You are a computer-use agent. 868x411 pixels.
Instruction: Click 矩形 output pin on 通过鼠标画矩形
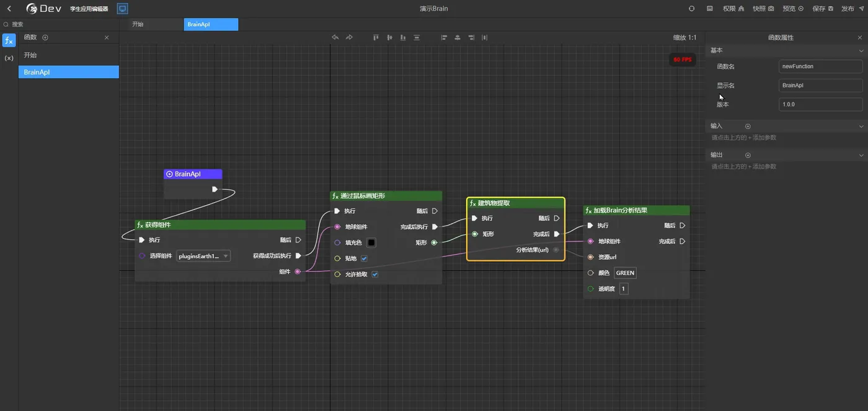click(x=434, y=242)
